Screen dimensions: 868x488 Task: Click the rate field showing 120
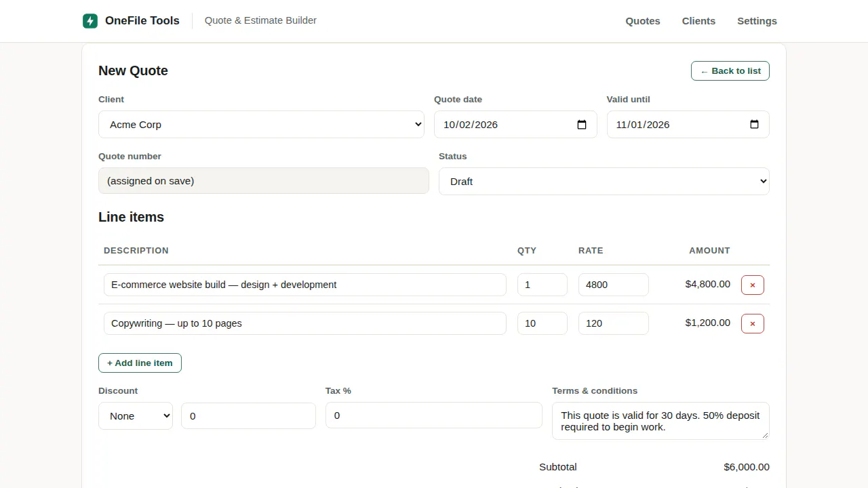click(x=614, y=323)
